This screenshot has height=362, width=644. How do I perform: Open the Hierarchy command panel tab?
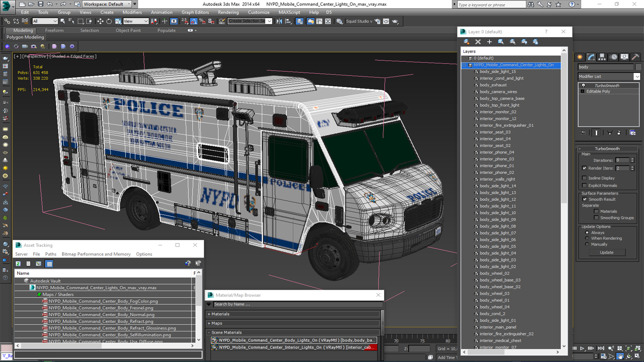point(602,57)
